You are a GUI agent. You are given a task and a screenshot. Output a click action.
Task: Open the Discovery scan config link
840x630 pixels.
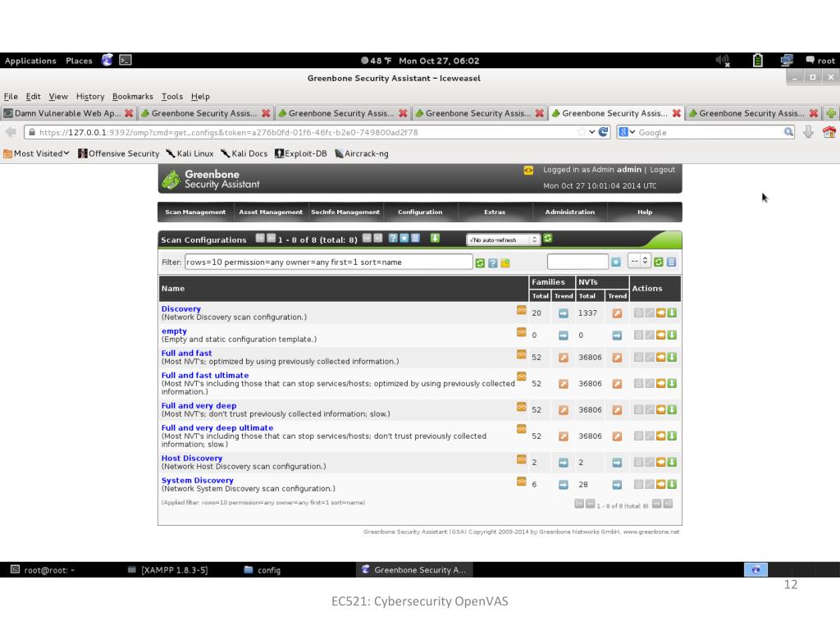point(181,309)
